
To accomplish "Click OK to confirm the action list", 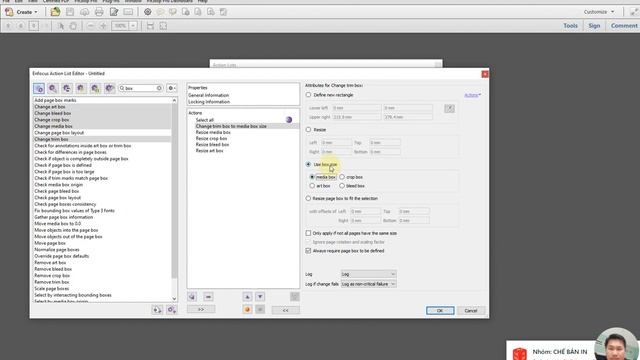I will tap(440, 311).
